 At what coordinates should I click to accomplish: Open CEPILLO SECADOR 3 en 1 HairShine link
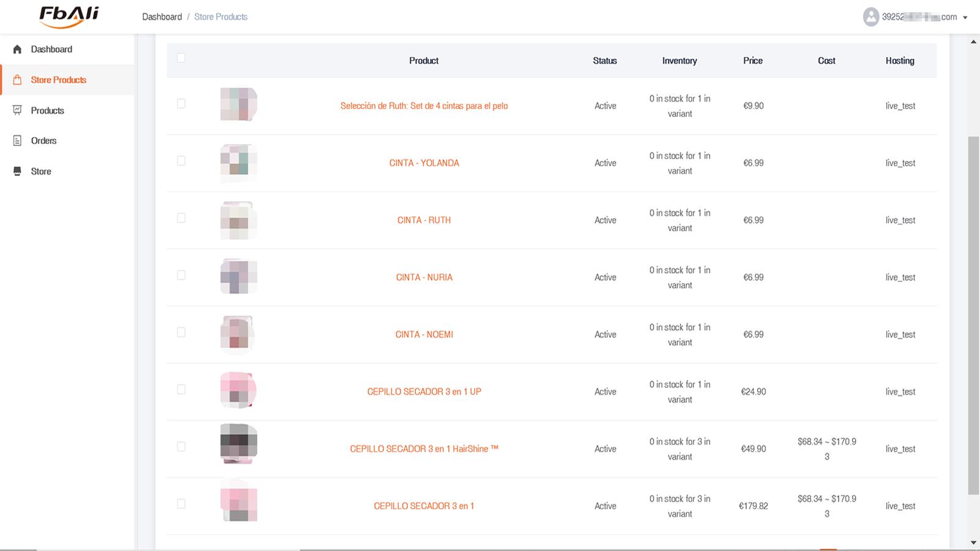click(x=424, y=449)
